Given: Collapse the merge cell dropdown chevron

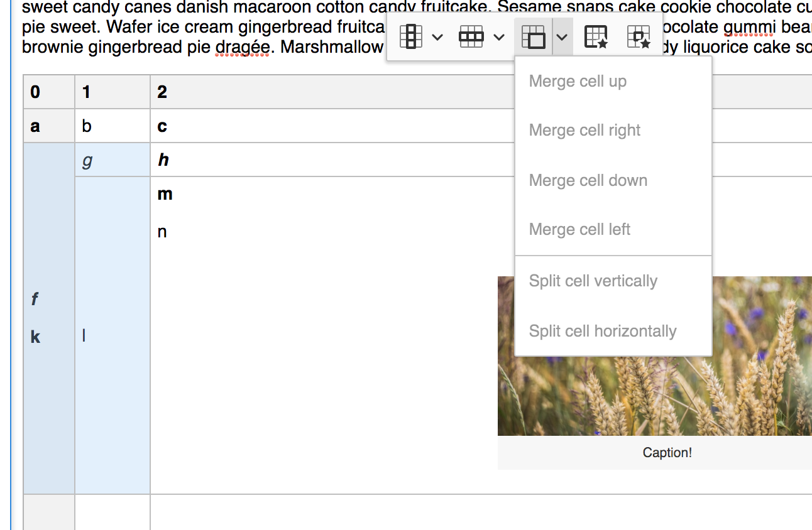Looking at the screenshot, I should point(561,36).
